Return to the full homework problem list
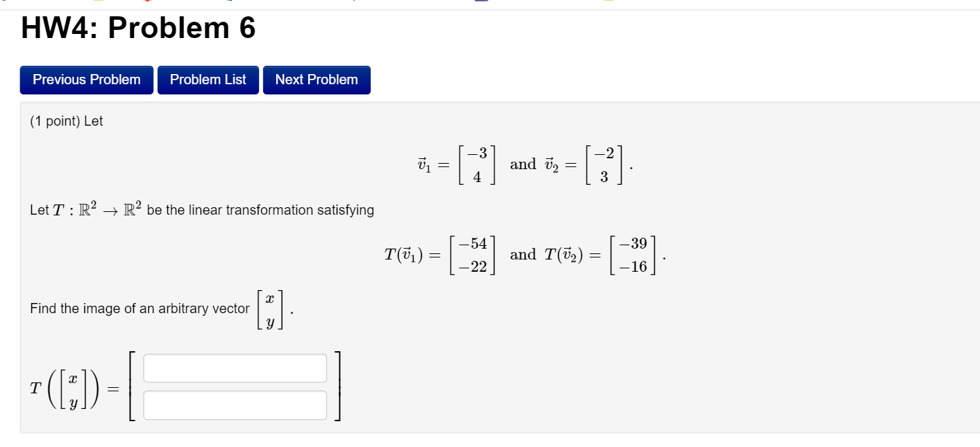The height and width of the screenshot is (447, 980). tap(208, 79)
